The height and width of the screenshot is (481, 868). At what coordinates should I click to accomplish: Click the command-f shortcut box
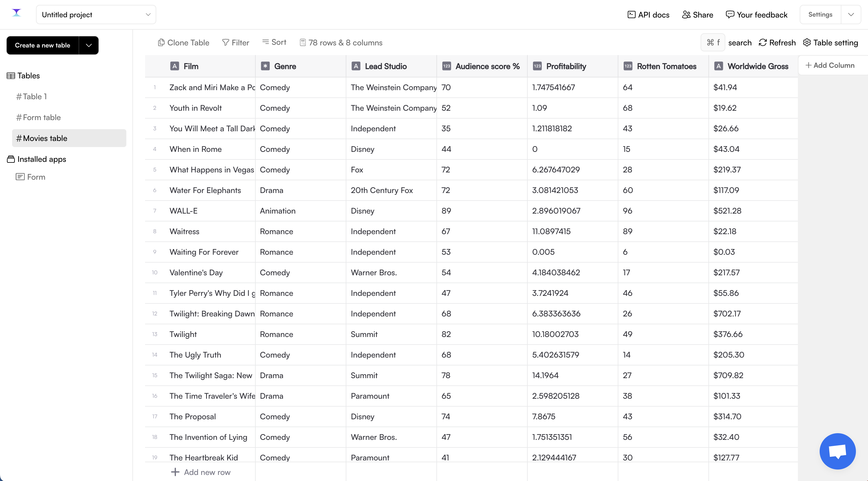[x=713, y=42]
